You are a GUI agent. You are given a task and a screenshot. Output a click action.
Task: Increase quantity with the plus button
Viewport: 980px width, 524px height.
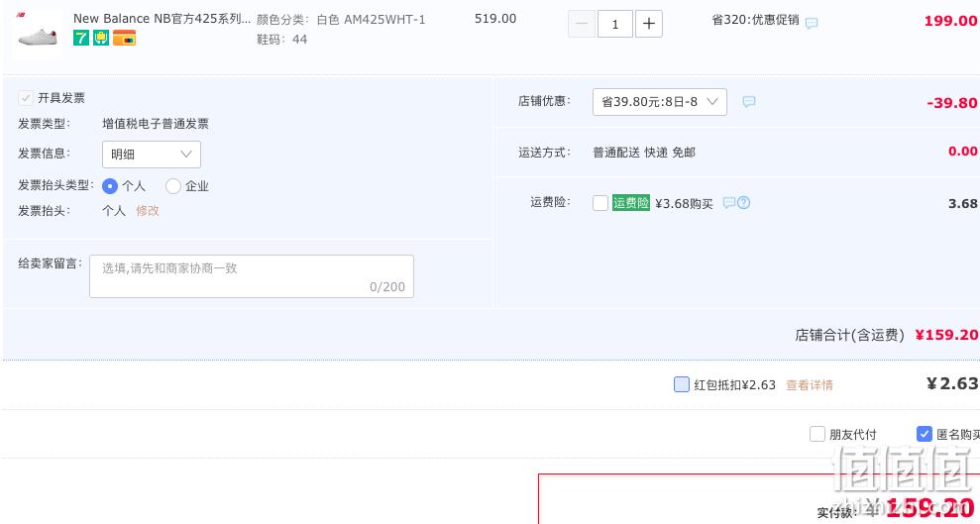point(649,24)
